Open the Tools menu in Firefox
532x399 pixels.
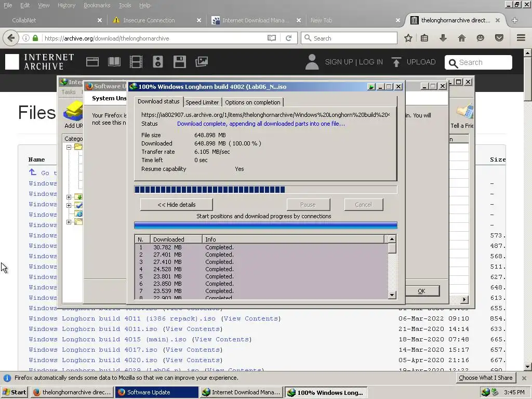click(125, 5)
